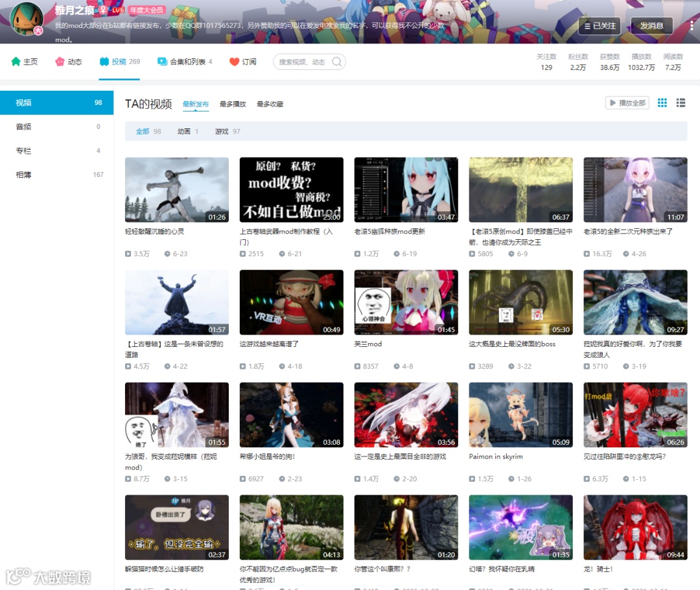The image size is (700, 590).
Task: Click the LV6 level badge
Action: tap(118, 10)
